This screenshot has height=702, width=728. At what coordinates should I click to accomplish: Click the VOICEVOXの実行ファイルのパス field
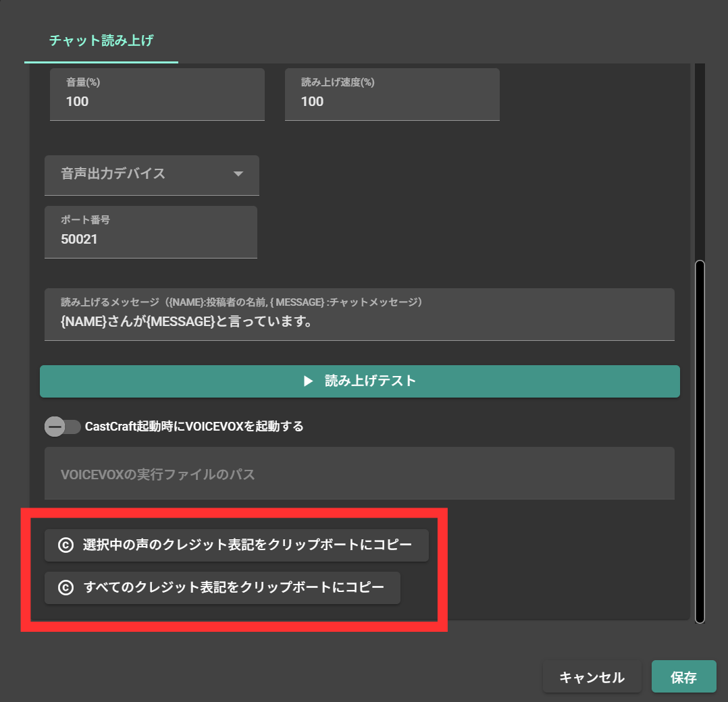click(x=359, y=473)
